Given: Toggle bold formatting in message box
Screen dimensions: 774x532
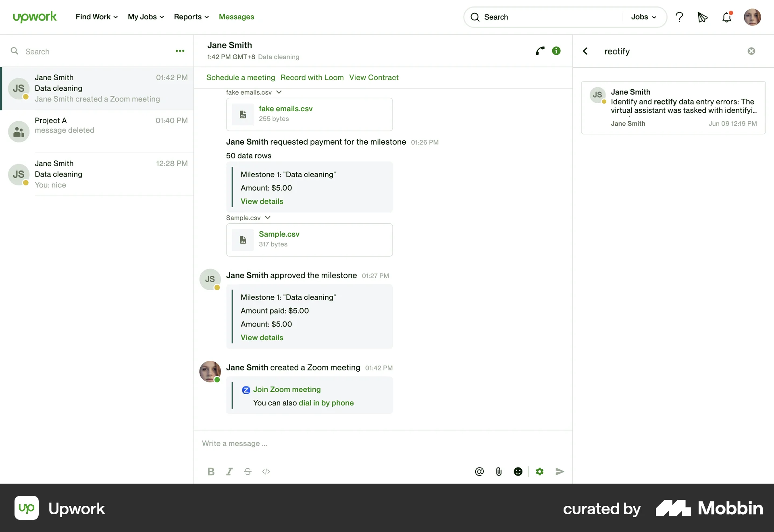Looking at the screenshot, I should coord(211,471).
